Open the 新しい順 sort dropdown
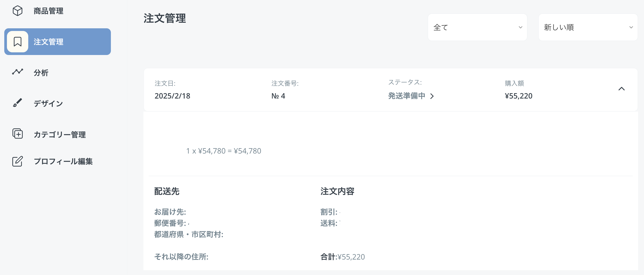 point(588,27)
